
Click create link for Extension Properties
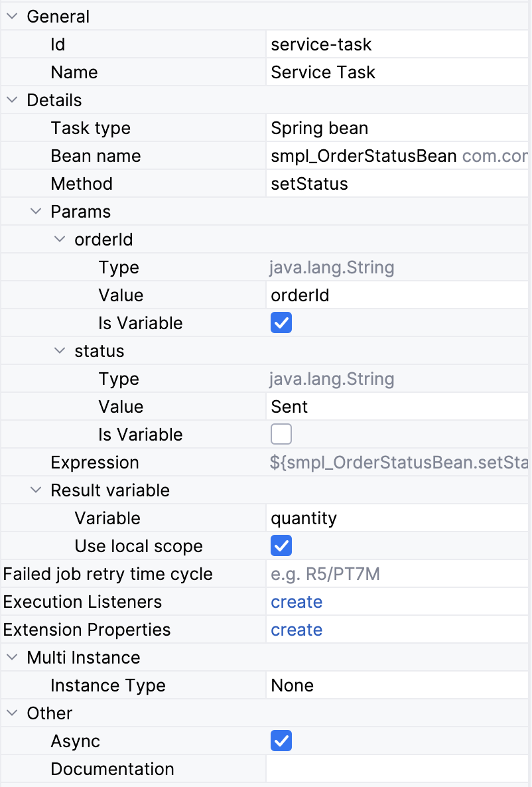pyautogui.click(x=297, y=630)
